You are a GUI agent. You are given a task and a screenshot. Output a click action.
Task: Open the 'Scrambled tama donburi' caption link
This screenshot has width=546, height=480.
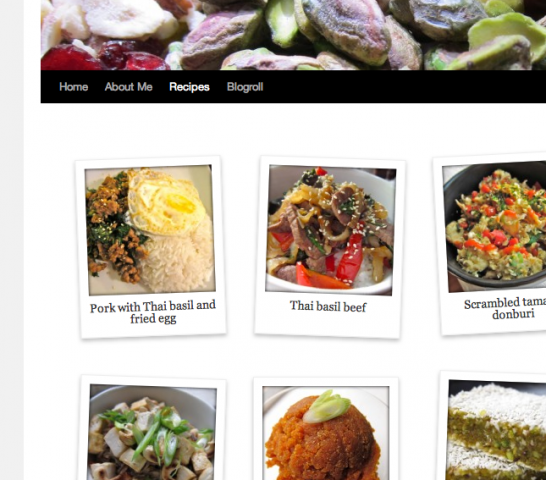[x=506, y=309]
